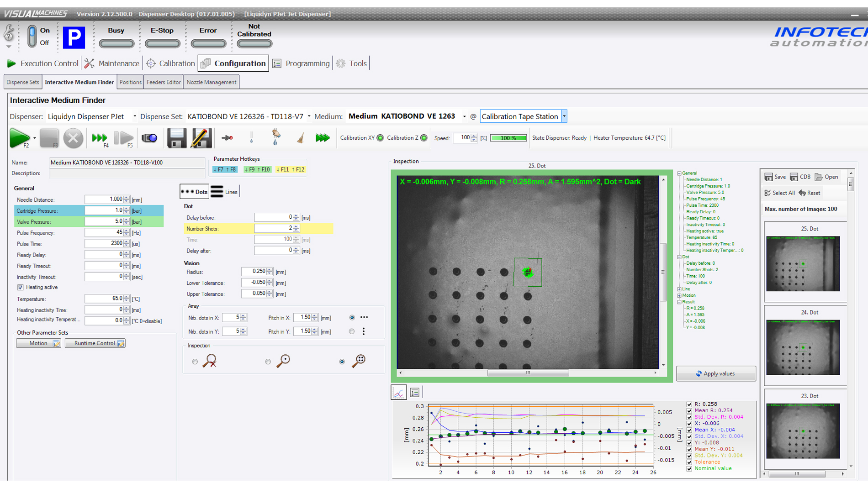868x488 pixels.
Task: Click Select All in image panel
Action: click(779, 193)
